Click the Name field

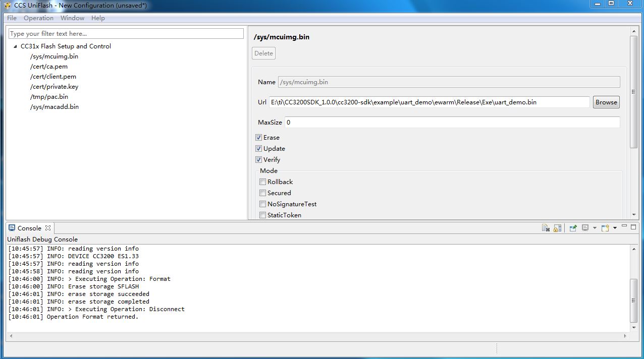click(449, 82)
